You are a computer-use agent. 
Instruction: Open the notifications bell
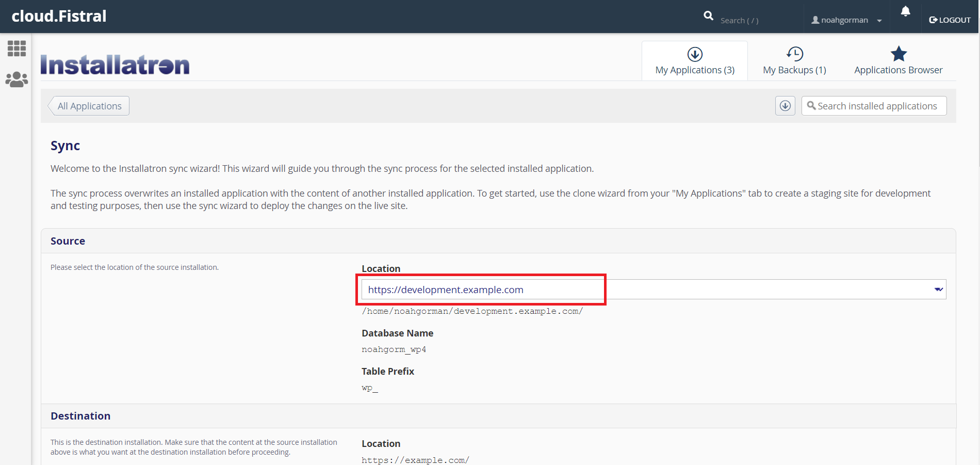[x=905, y=11]
